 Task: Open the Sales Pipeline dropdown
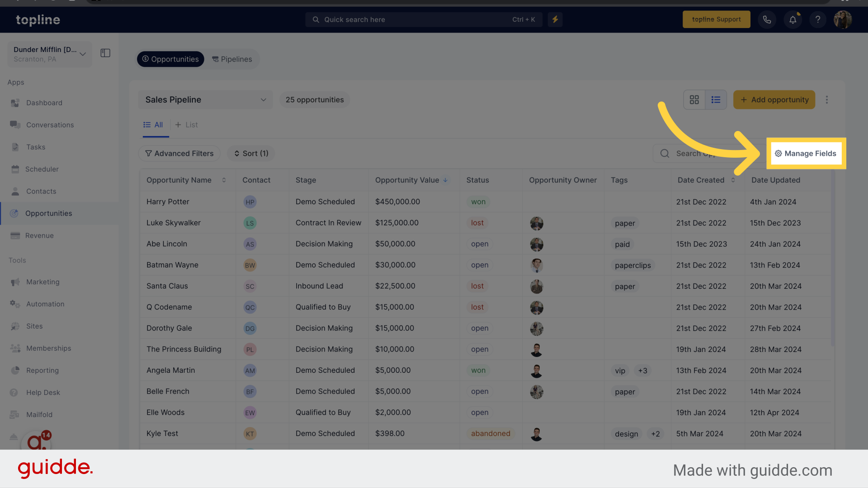[206, 100]
